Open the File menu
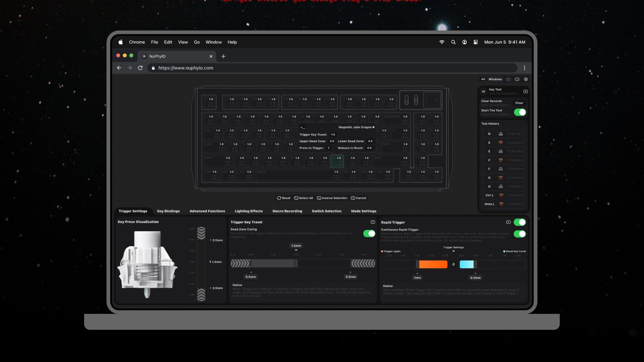This screenshot has width=644, height=362. 154,42
